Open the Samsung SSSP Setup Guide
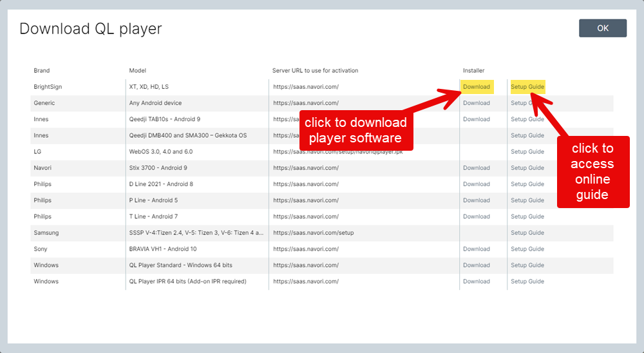 point(527,233)
